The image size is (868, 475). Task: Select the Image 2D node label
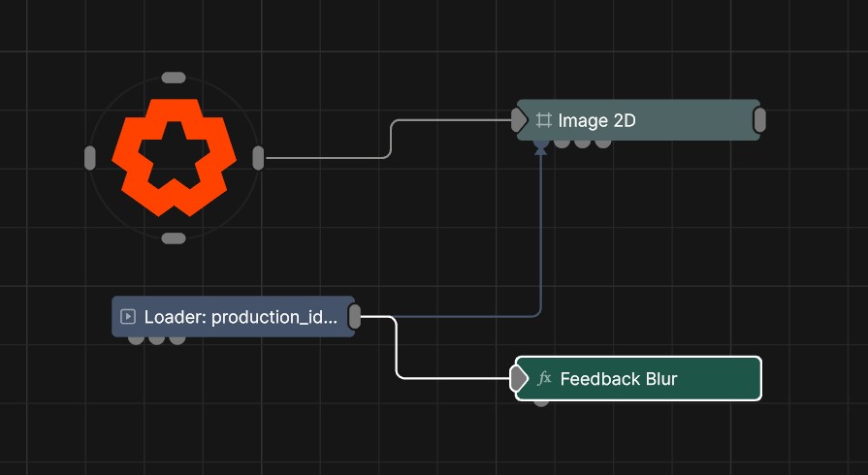tap(596, 120)
